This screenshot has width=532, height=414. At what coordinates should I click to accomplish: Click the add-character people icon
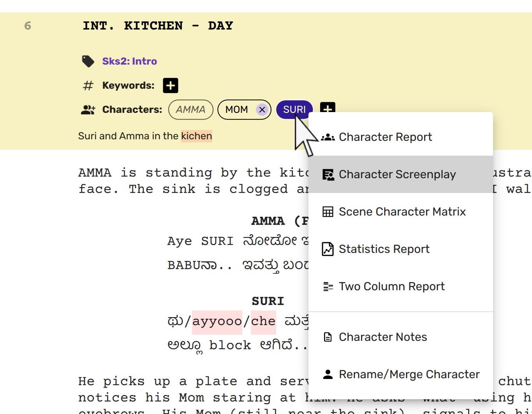[88, 110]
